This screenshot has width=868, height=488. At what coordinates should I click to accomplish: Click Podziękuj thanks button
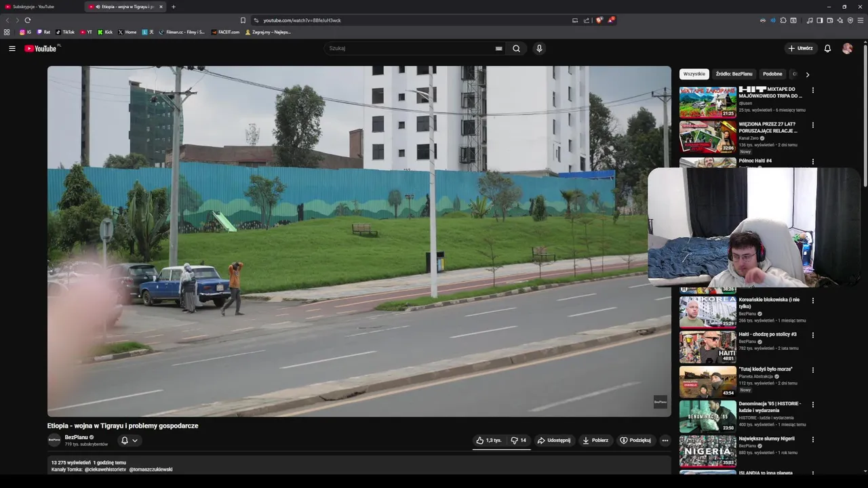click(x=635, y=441)
